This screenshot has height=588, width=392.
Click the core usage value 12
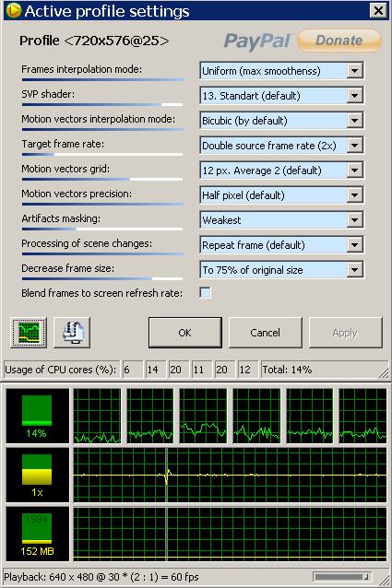click(248, 370)
